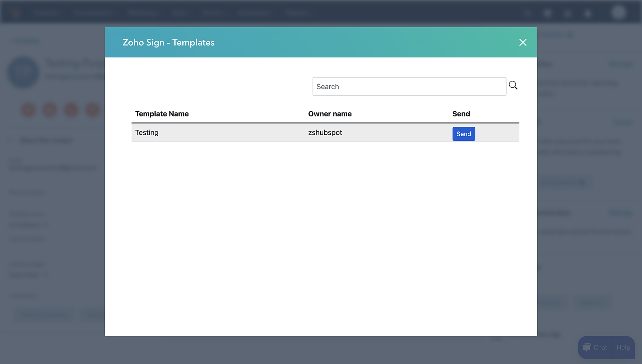Click the Template Name column header
This screenshot has width=642, height=364.
tap(162, 114)
